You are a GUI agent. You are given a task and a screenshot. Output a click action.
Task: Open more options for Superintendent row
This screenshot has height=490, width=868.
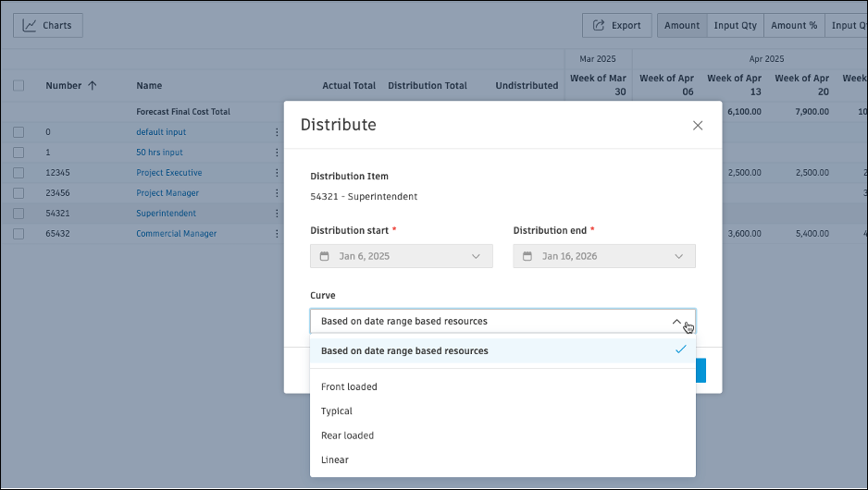pos(277,213)
